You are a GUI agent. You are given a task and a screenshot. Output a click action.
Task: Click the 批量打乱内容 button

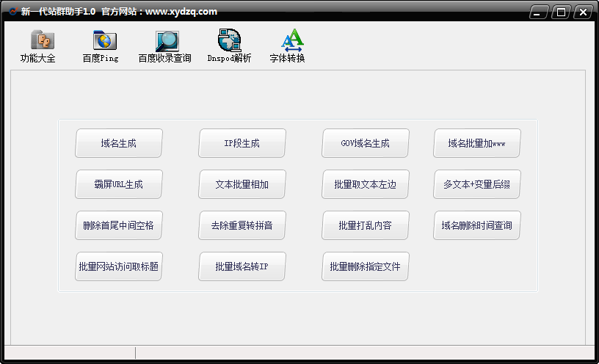[x=366, y=225]
